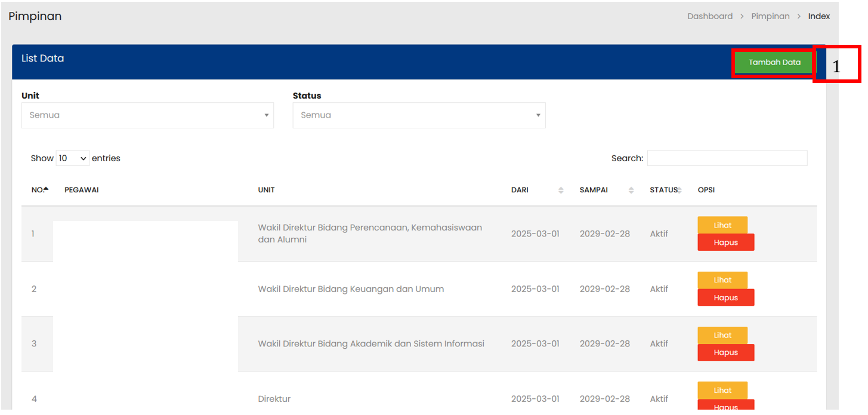The image size is (868, 415).
Task: Sort by the STATUS column sort icon
Action: point(679,190)
